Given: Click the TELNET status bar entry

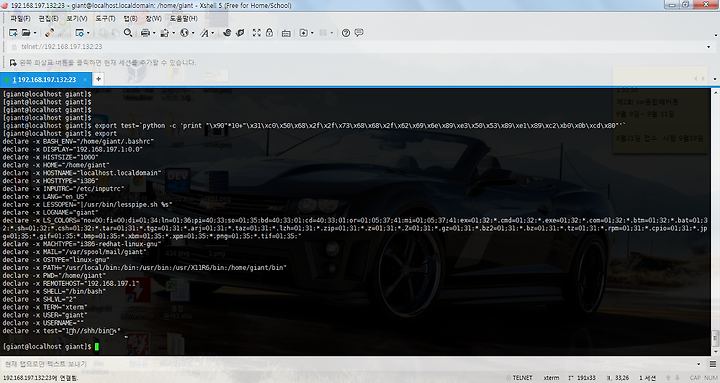Looking at the screenshot, I should click(523, 378).
